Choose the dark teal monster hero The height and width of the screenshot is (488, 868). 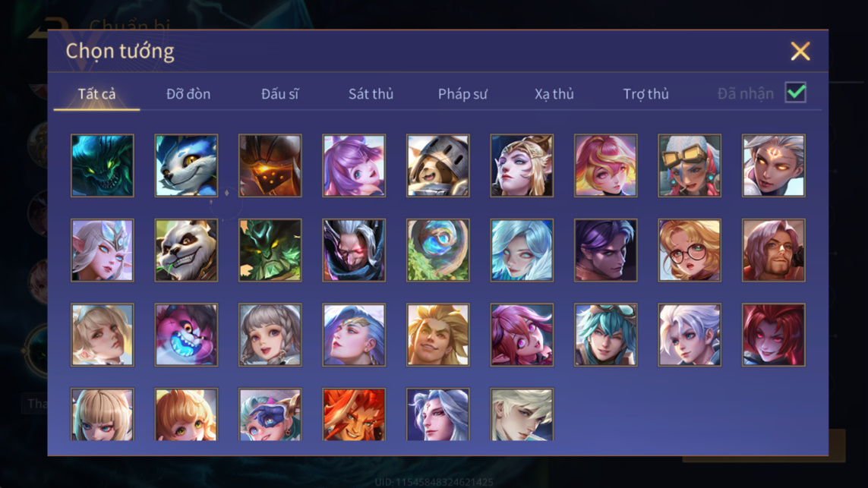pos(103,165)
